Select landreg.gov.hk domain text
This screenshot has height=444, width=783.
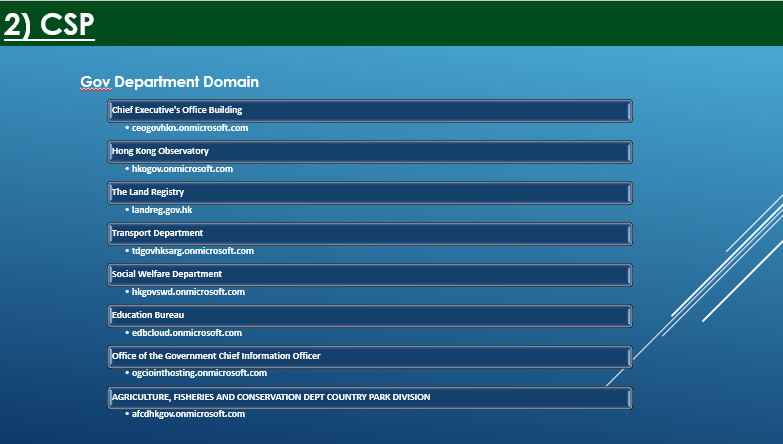pyautogui.click(x=162, y=210)
